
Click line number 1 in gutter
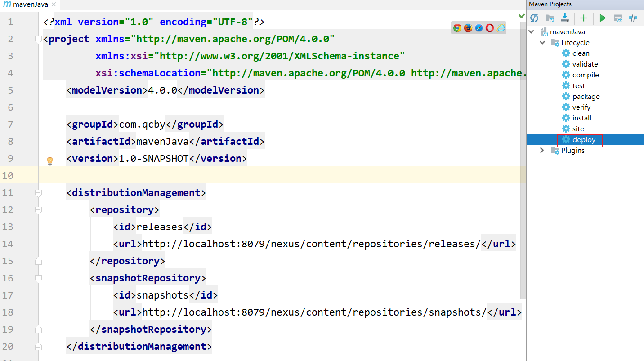pyautogui.click(x=10, y=22)
